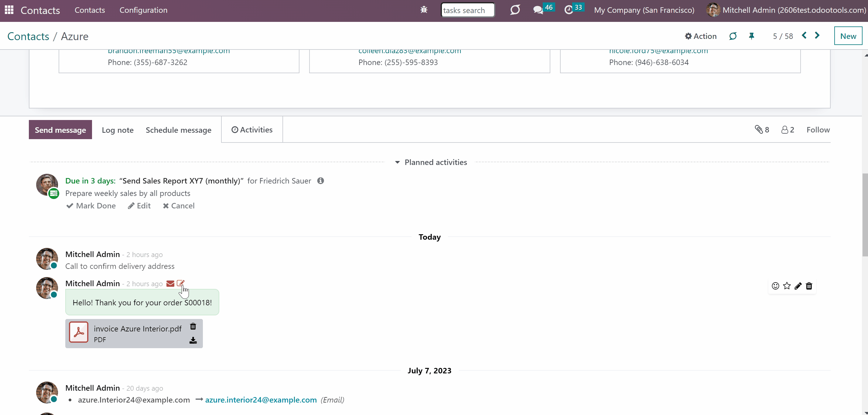Click 'Call to confirm delivery address' note
Image resolution: width=868 pixels, height=415 pixels.
[x=120, y=266]
